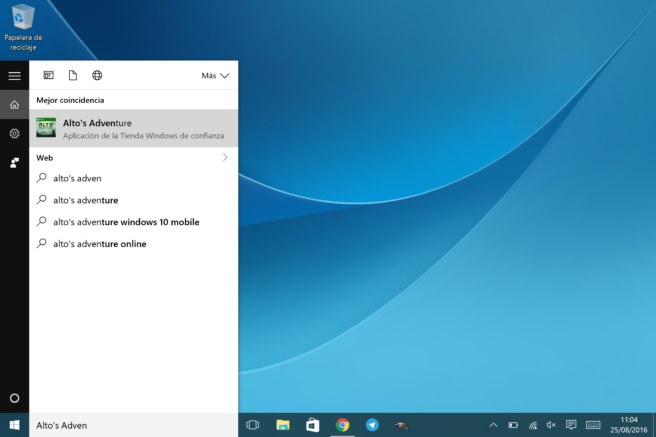
Task: Open the network Wi-Fi tray icon
Action: point(533,425)
